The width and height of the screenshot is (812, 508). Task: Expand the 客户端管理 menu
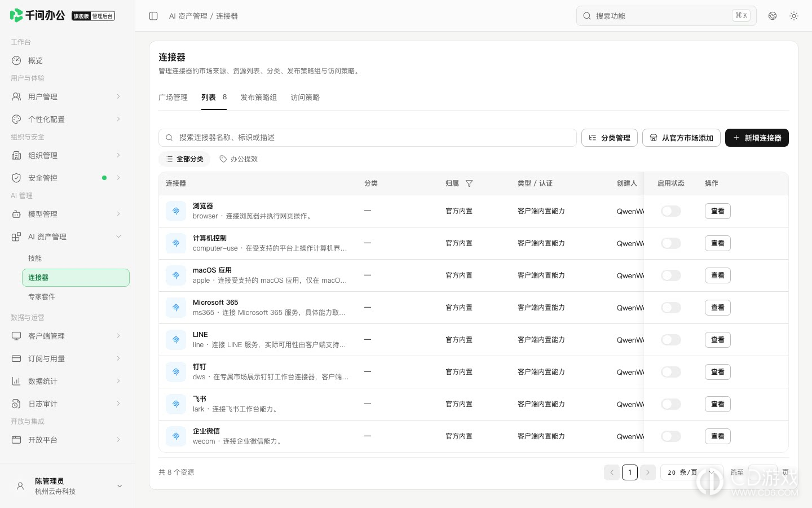click(x=67, y=336)
